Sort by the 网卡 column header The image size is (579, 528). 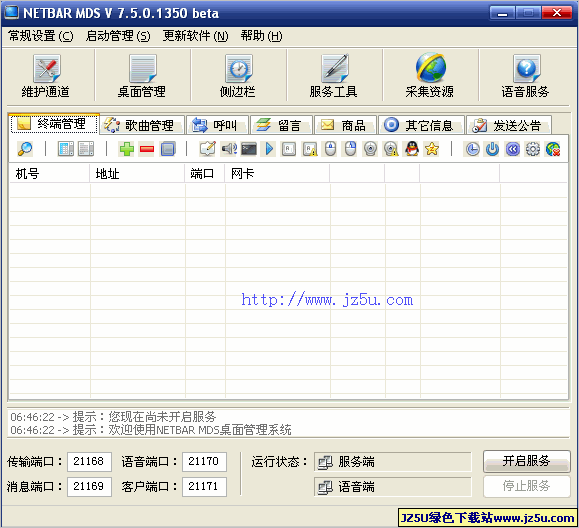tap(277, 174)
